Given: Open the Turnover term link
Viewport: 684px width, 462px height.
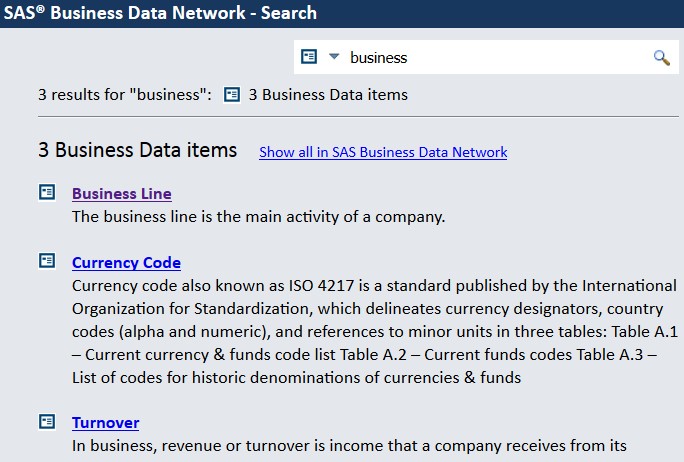Looking at the screenshot, I should 106,423.
